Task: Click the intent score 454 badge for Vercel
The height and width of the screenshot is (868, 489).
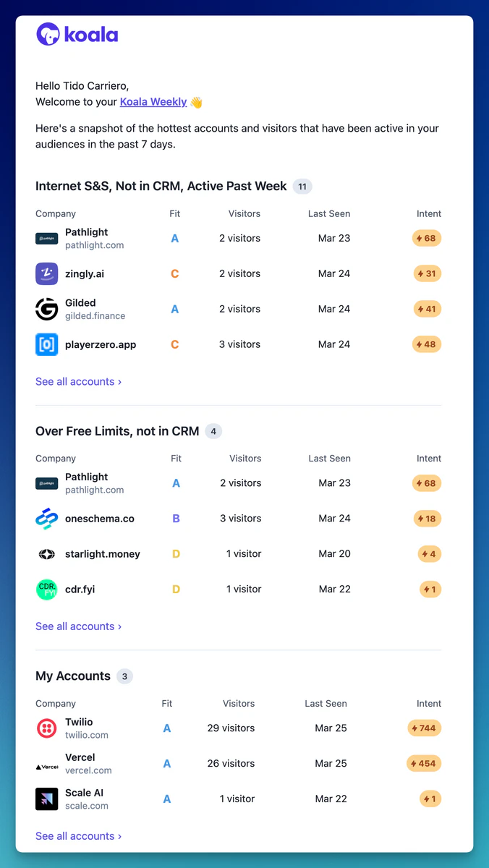Action: click(424, 764)
